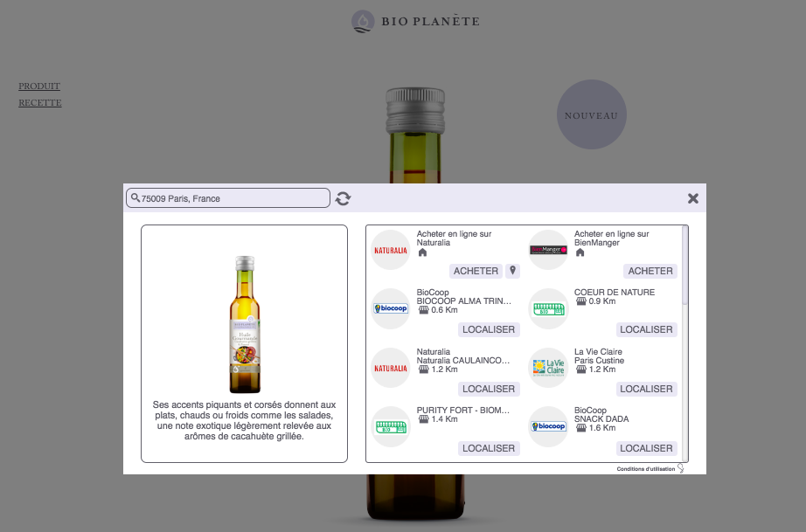Screen dimensions: 806x532
Task: Click LOCALISER for Purity Fort
Action: 489,448
